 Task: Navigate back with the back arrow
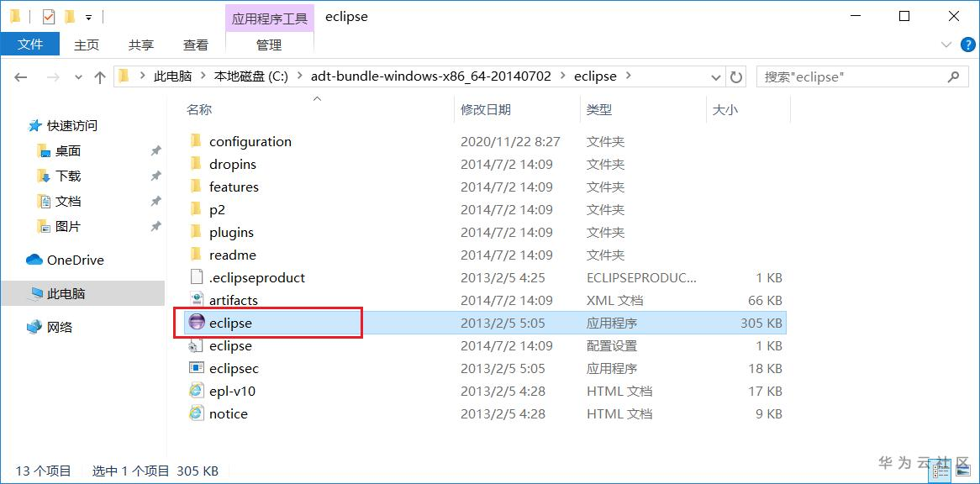pos(21,76)
